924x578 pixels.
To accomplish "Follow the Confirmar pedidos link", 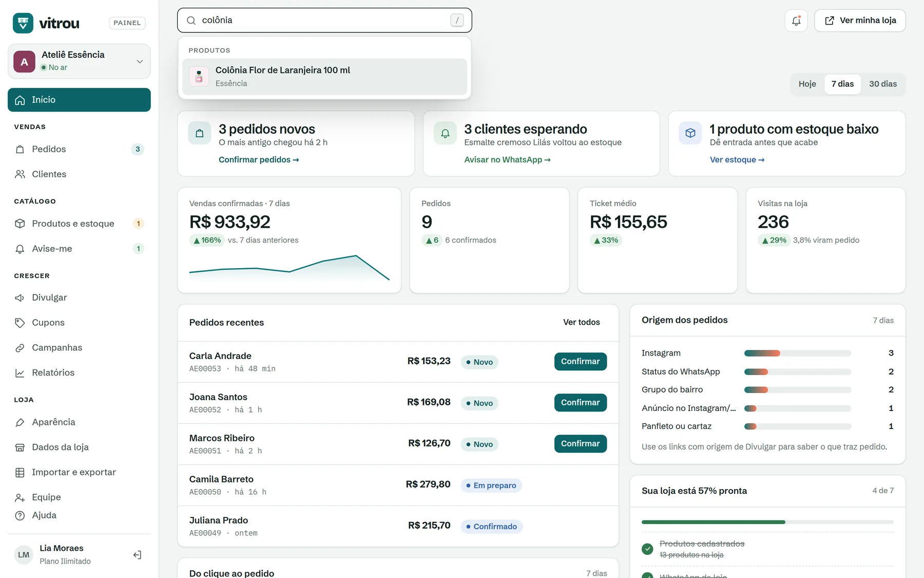I will tap(259, 160).
